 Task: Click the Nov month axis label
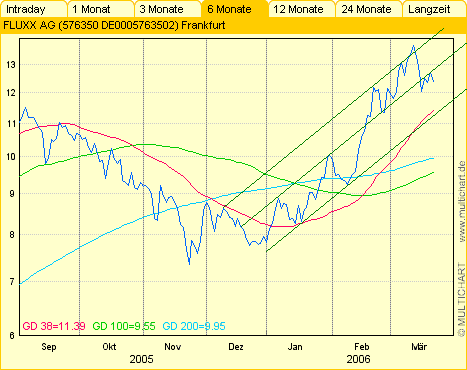173,347
